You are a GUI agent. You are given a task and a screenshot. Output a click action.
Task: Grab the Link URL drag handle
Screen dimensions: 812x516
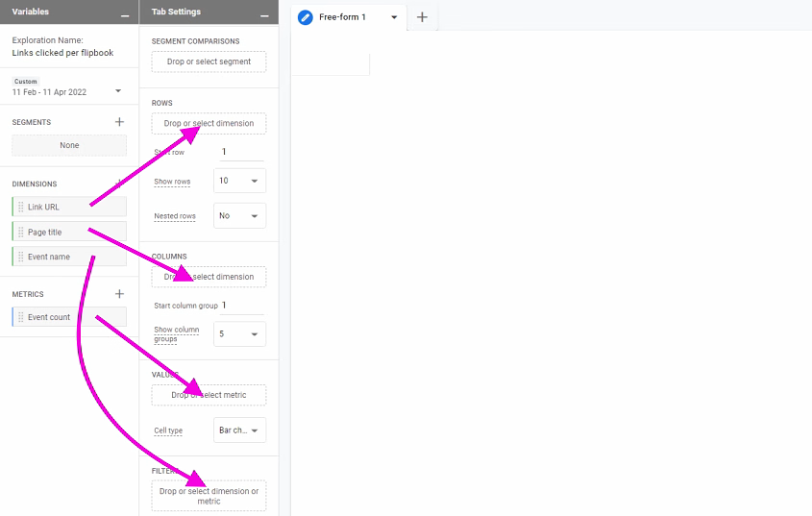(x=21, y=207)
